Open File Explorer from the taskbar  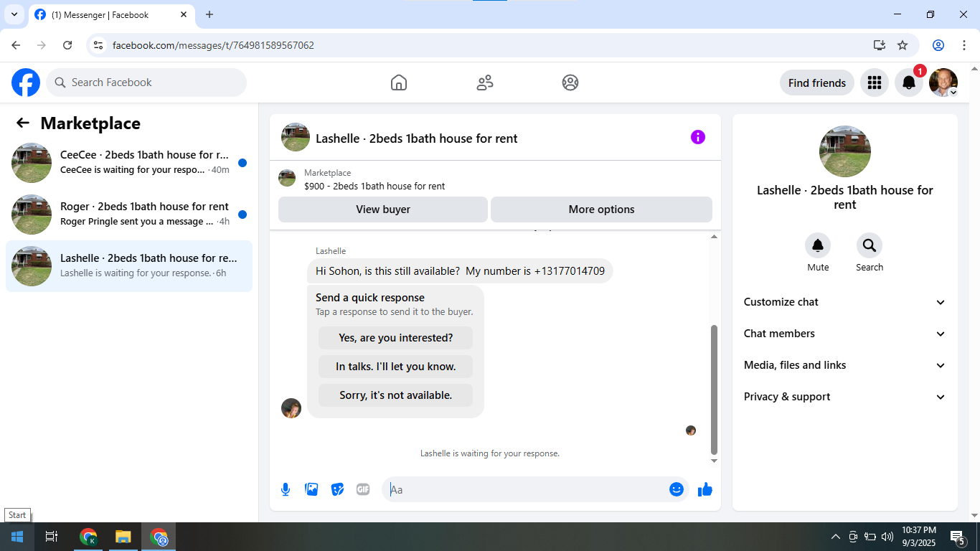click(123, 537)
